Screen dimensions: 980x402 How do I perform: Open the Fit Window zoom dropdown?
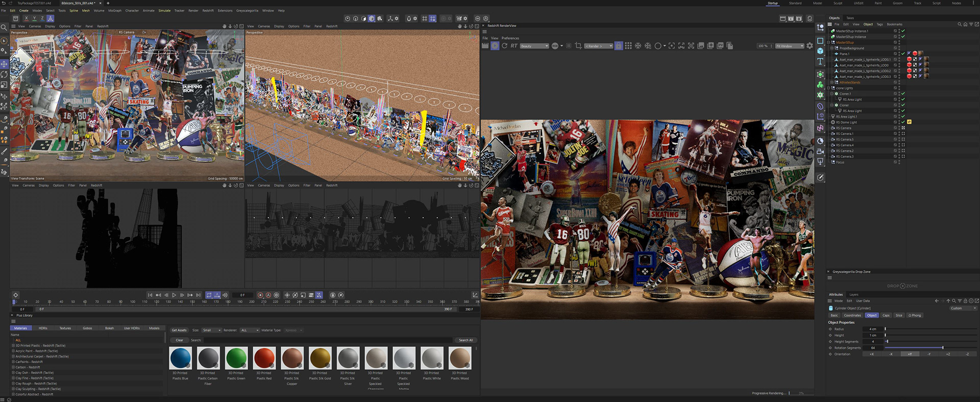click(790, 46)
